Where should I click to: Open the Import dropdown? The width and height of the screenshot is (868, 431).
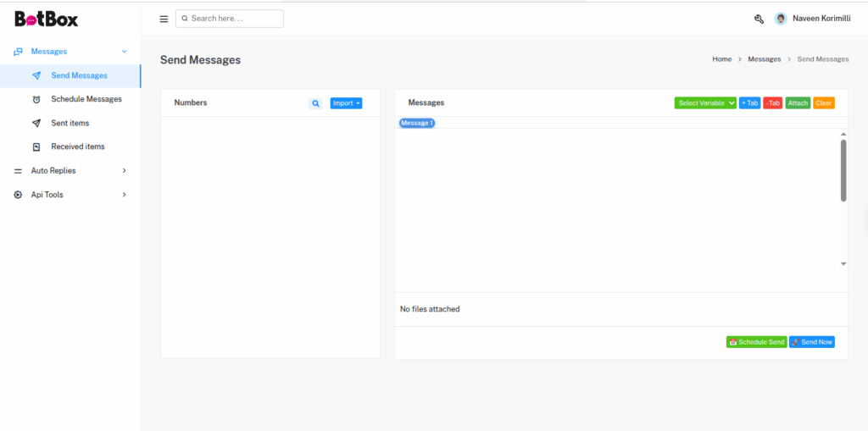(346, 103)
